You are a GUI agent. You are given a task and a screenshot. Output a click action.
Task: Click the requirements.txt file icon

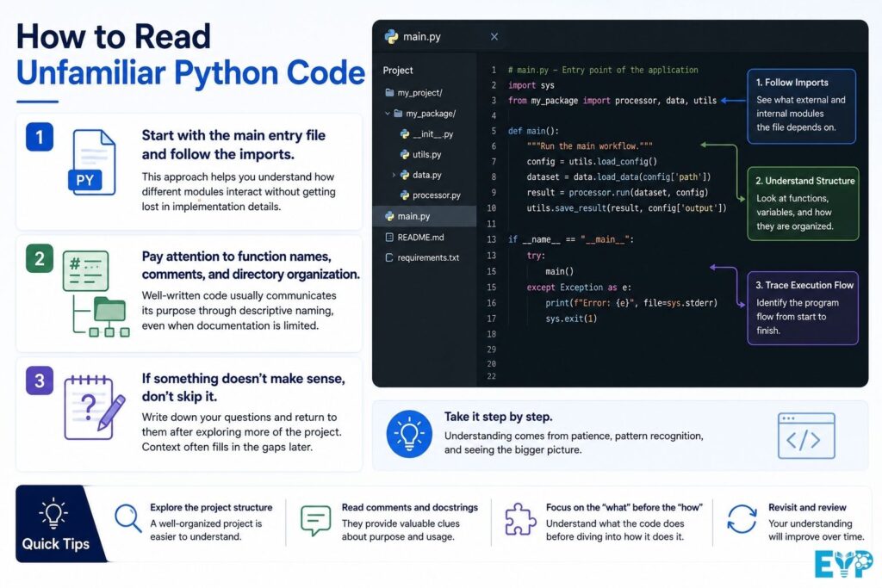point(389,257)
